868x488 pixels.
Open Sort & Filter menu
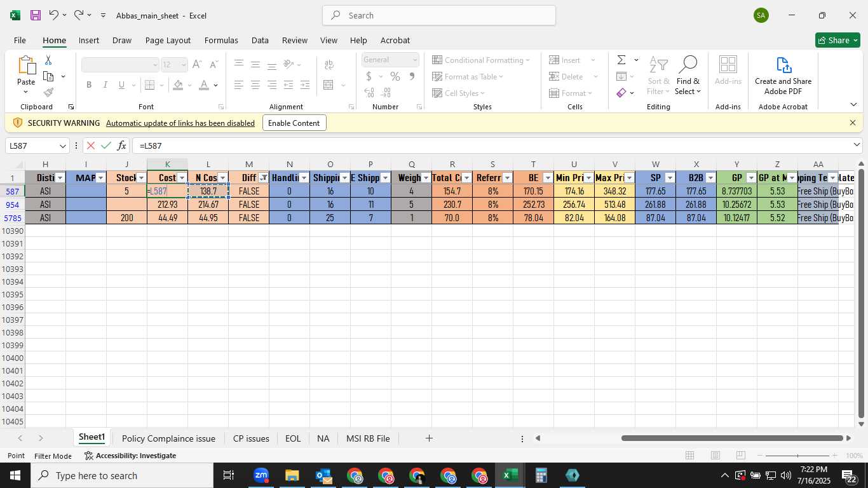coord(658,76)
